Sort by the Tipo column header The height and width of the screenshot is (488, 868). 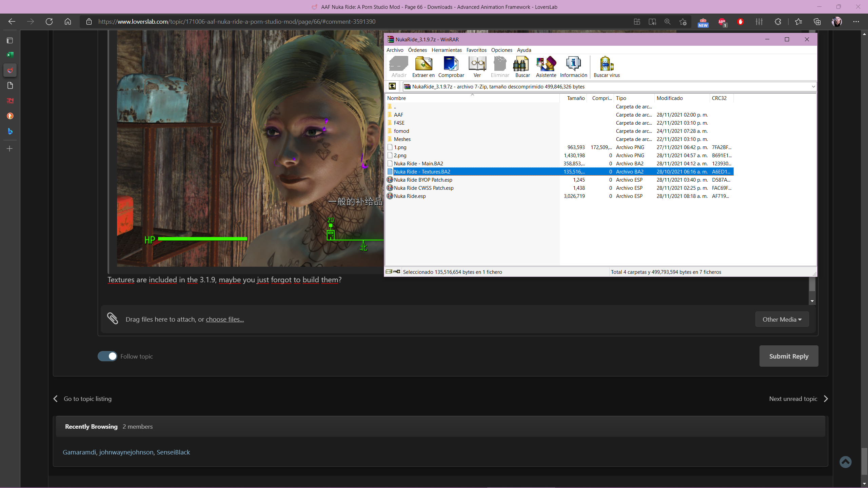(x=634, y=98)
